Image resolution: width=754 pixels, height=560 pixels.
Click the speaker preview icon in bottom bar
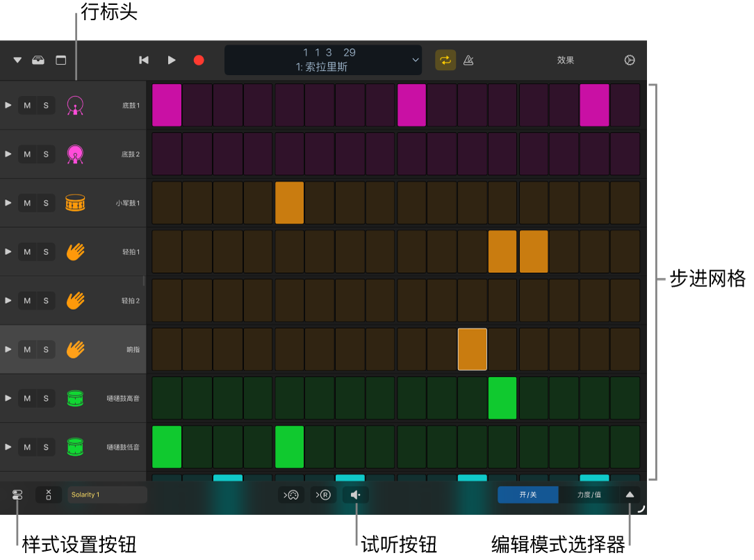tap(356, 495)
